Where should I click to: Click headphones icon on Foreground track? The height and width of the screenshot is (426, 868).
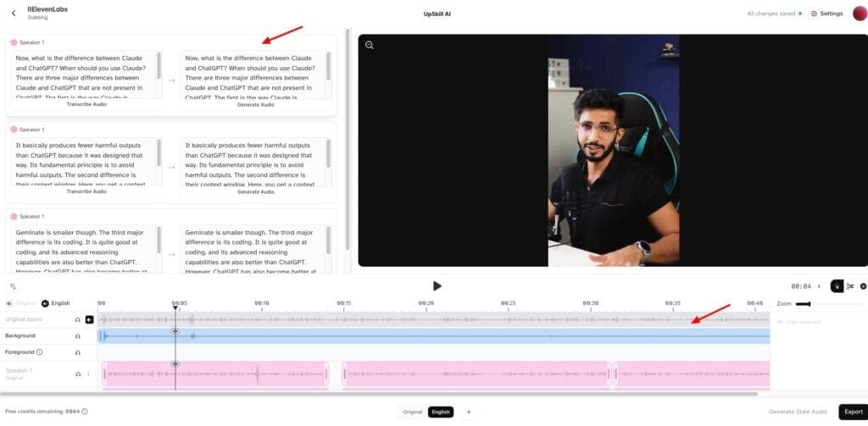(77, 352)
